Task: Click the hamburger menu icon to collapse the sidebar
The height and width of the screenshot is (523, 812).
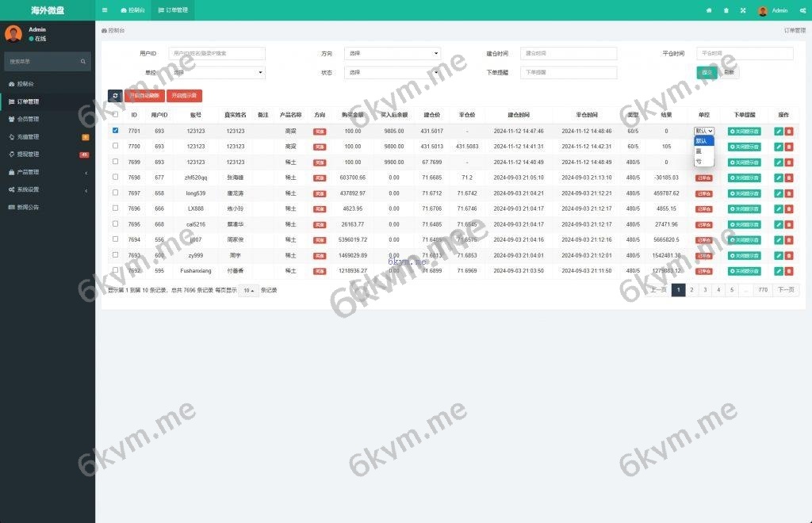Action: click(x=105, y=10)
